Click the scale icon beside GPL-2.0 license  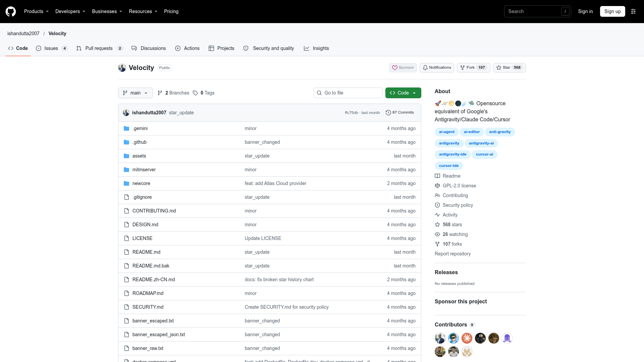click(x=437, y=186)
